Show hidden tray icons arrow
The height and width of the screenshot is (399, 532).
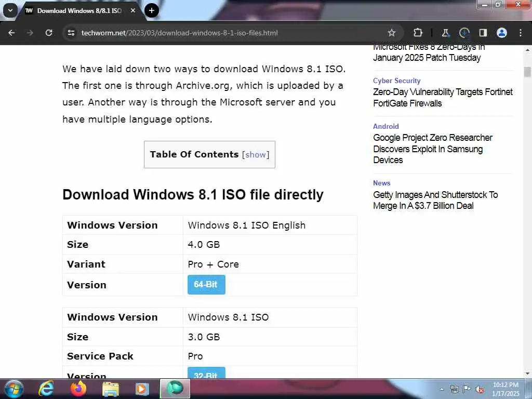coord(442,390)
